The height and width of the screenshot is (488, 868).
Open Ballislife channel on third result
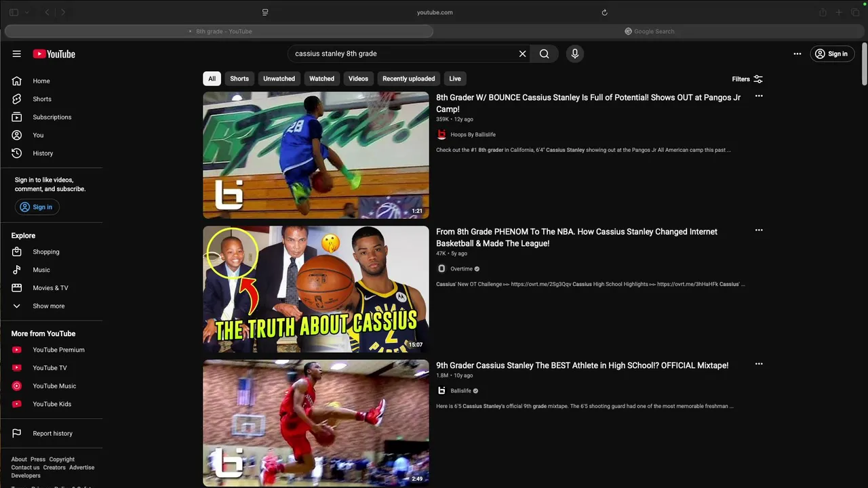pyautogui.click(x=460, y=390)
